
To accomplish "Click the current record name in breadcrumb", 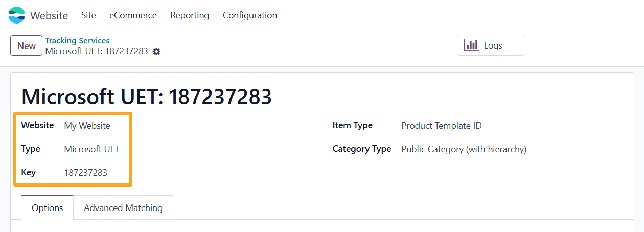I will (97, 51).
